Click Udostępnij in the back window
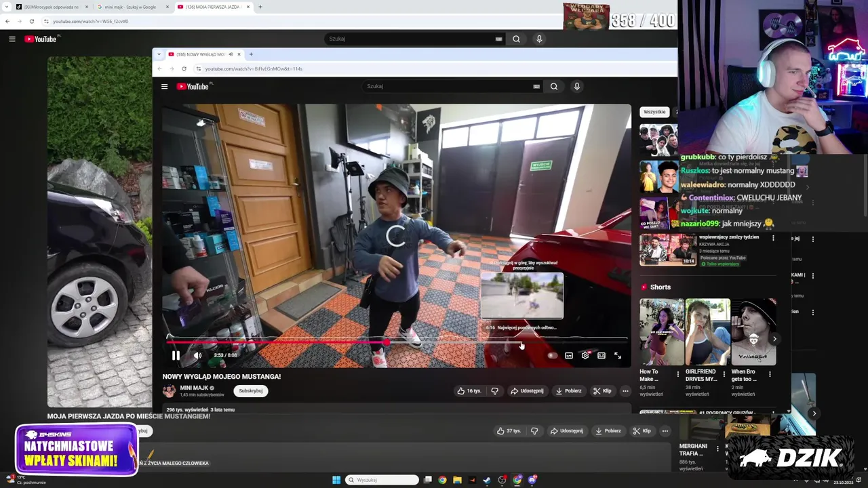This screenshot has height=488, width=868. click(567, 430)
